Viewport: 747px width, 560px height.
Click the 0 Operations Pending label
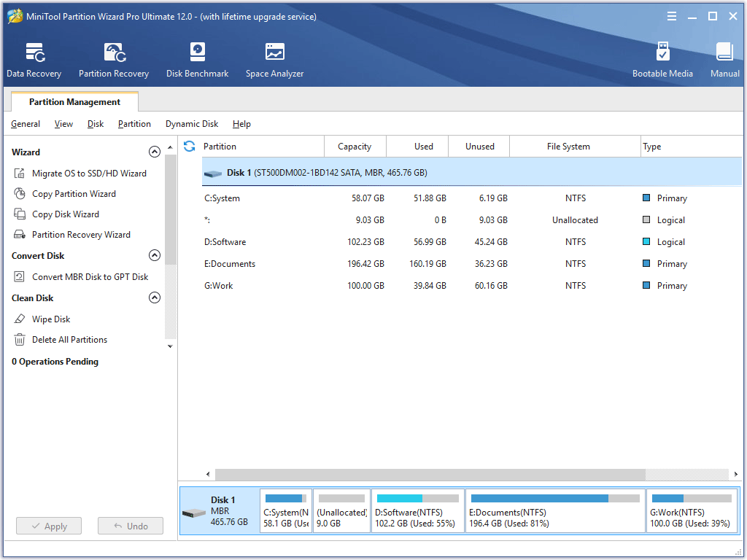(55, 362)
